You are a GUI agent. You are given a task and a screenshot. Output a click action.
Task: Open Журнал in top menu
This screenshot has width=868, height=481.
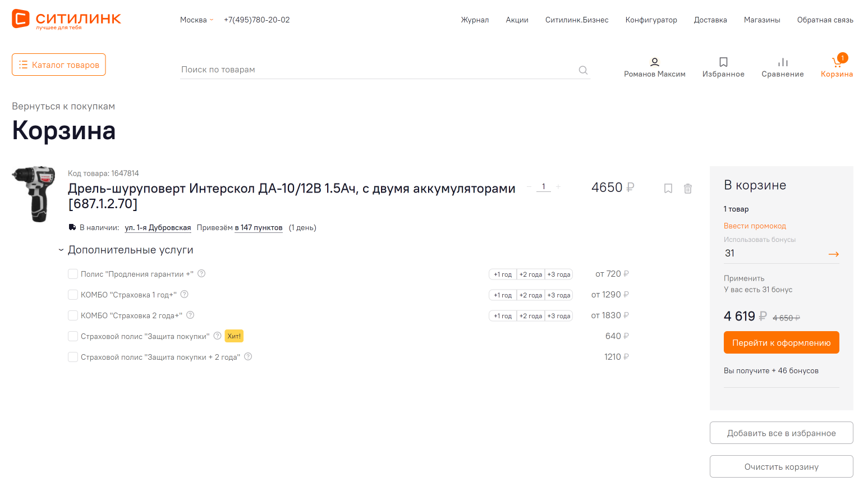pyautogui.click(x=475, y=20)
